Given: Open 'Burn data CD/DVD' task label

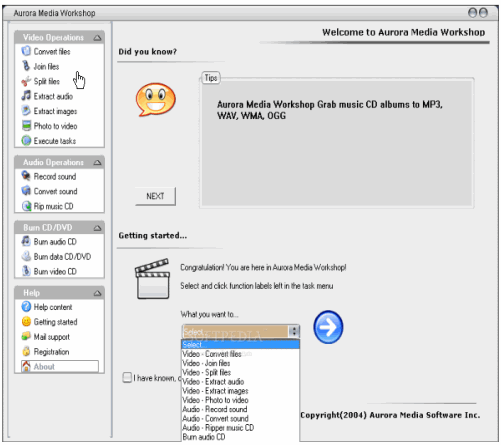Looking at the screenshot, I should pyautogui.click(x=62, y=257).
